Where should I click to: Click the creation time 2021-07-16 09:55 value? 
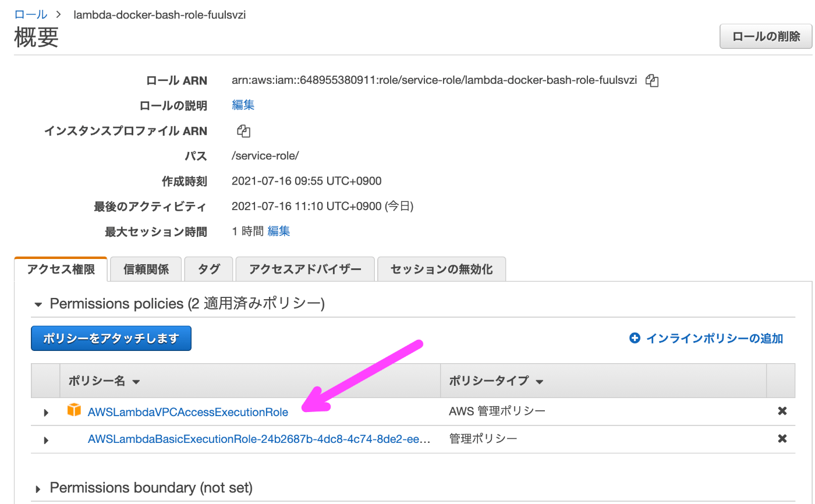pyautogui.click(x=306, y=181)
